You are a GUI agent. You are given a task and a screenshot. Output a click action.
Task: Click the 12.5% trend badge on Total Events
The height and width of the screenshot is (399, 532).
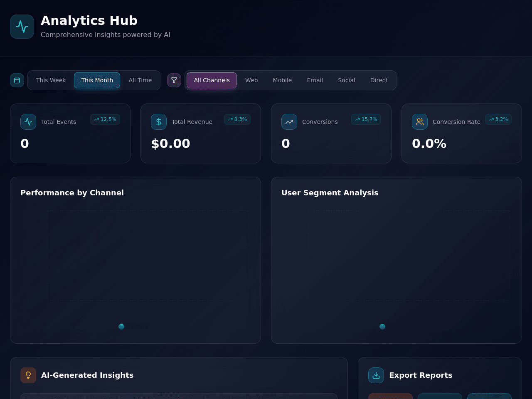tap(105, 119)
